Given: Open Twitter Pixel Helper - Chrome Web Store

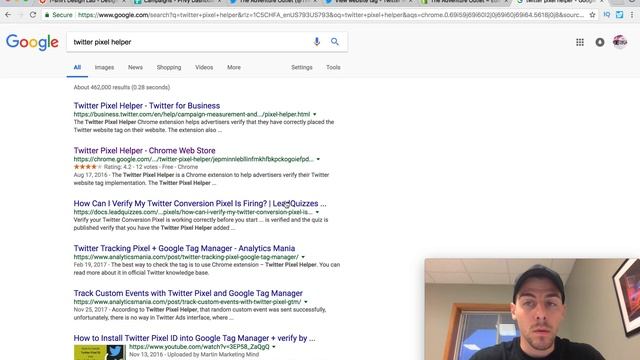Looking at the screenshot, I should (144, 151).
